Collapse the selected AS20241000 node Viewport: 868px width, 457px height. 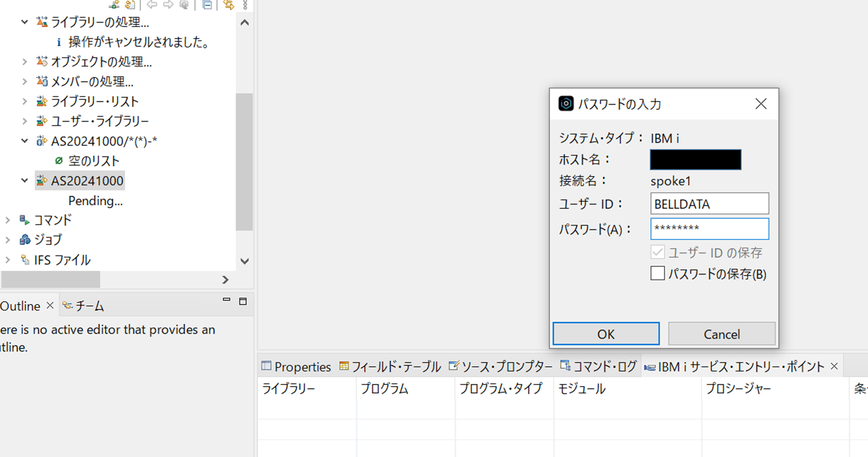click(x=25, y=181)
